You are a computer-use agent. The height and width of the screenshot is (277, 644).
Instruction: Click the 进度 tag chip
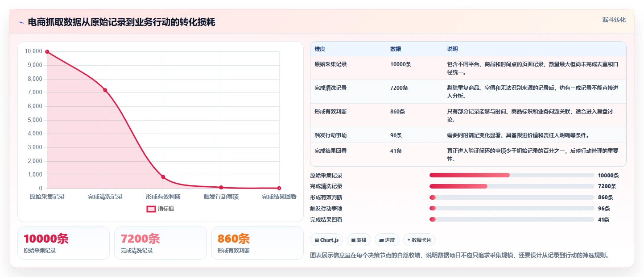coord(387,240)
